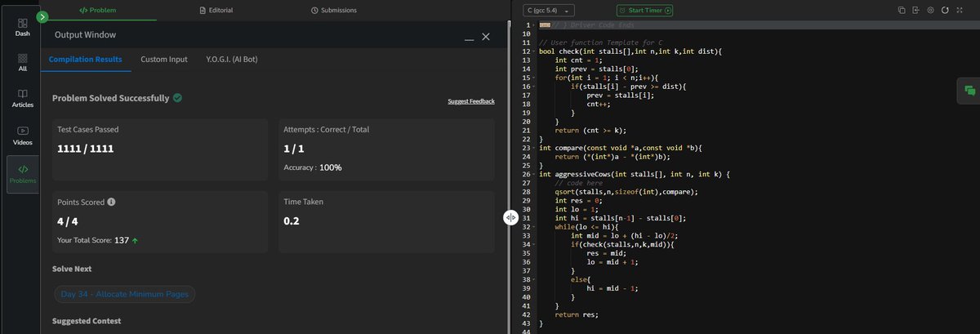Open editor settings gear icon
The height and width of the screenshot is (334, 980).
(930, 10)
